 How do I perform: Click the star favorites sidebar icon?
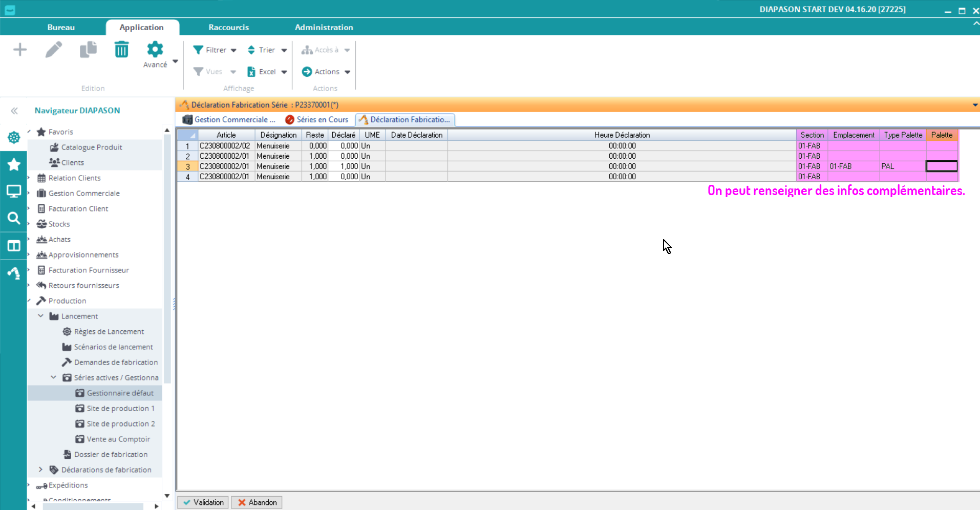[14, 164]
